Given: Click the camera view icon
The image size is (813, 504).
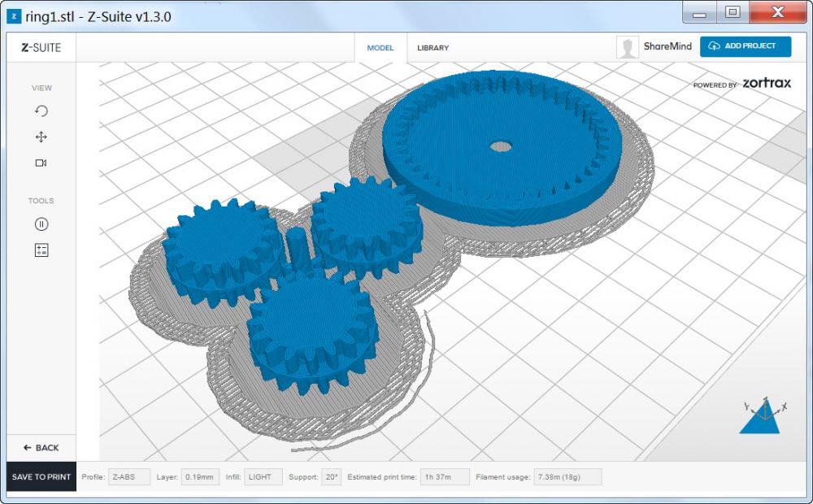Looking at the screenshot, I should (41, 163).
